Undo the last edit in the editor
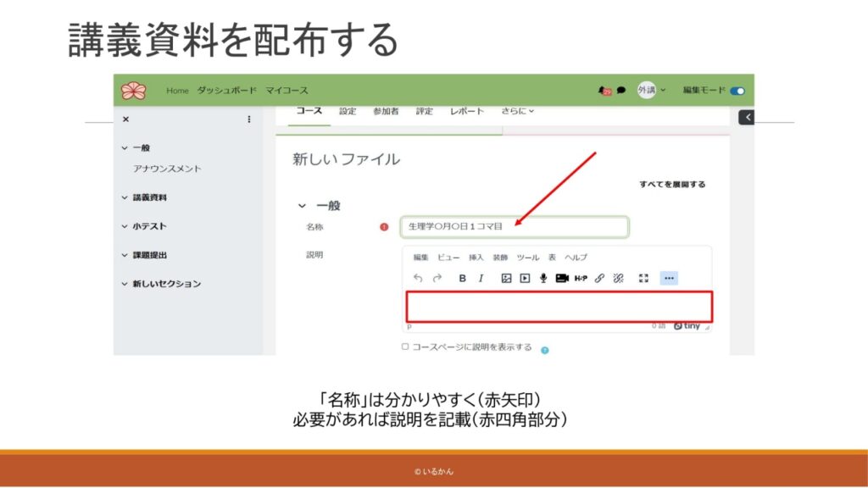This screenshot has width=868, height=488. click(x=418, y=278)
